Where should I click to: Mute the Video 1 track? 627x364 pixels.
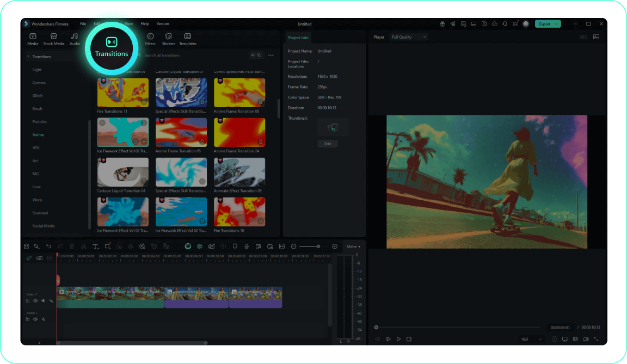35,301
